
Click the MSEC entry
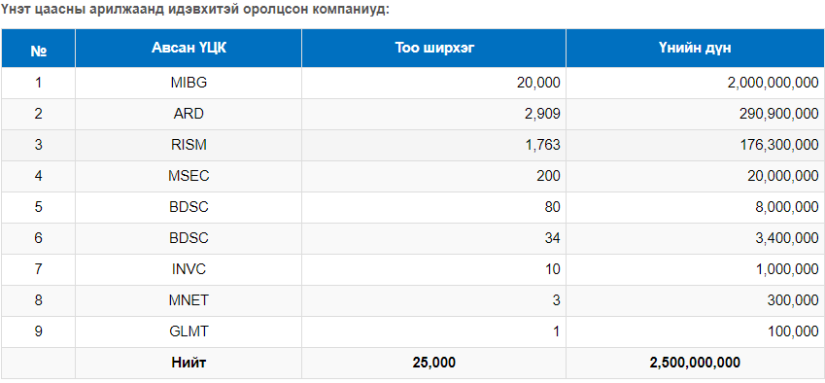tap(188, 176)
